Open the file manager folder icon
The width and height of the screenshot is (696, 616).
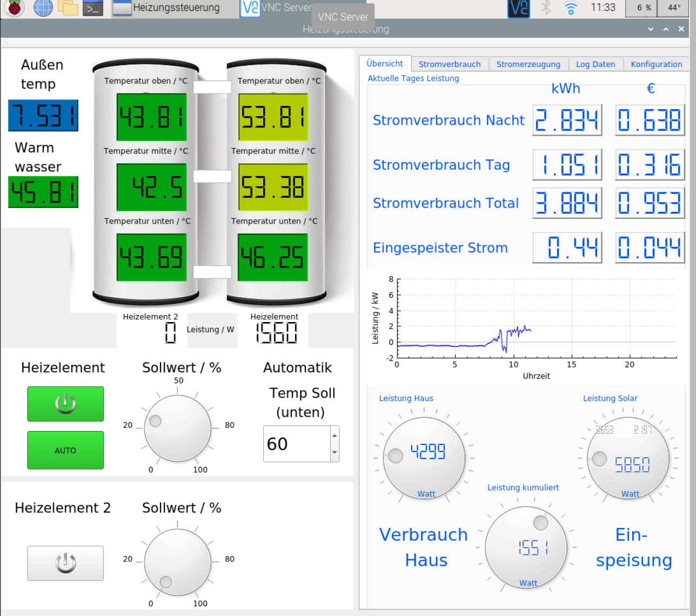[68, 8]
